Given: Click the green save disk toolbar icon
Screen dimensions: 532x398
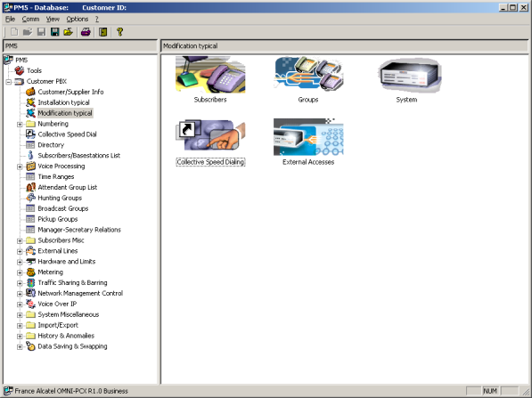Looking at the screenshot, I should pos(54,32).
